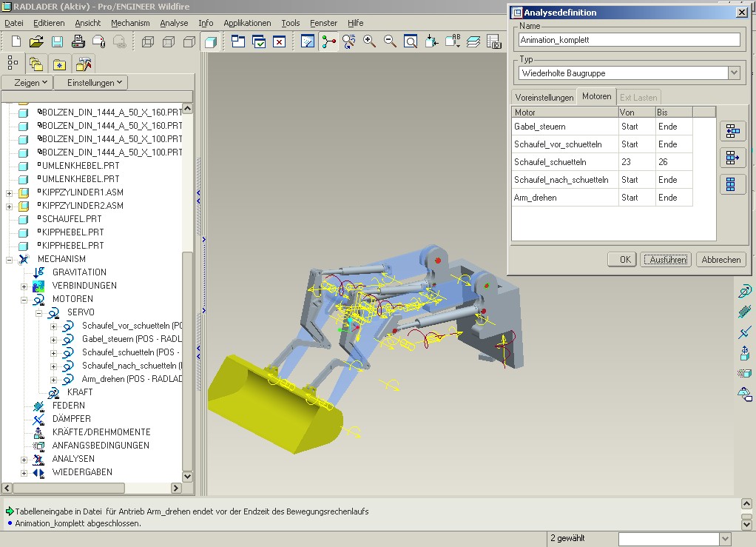Open the Typ dropdown list
This screenshot has height=547, width=756.
coord(734,73)
